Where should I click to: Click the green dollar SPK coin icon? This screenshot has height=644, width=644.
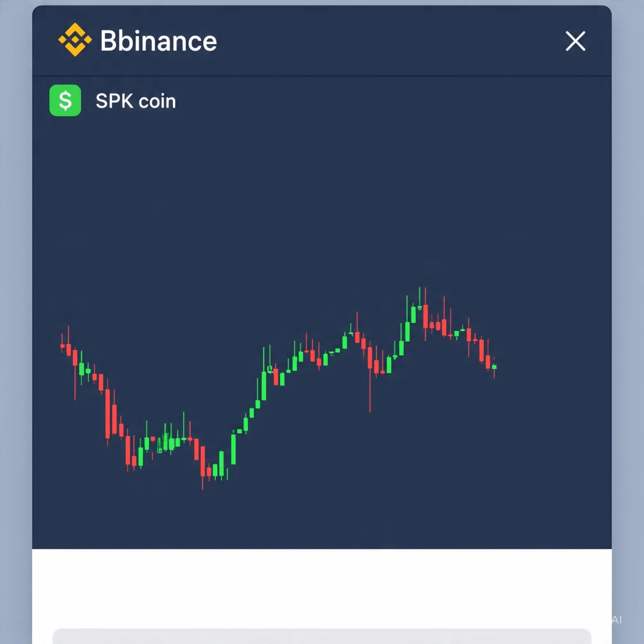click(x=65, y=101)
